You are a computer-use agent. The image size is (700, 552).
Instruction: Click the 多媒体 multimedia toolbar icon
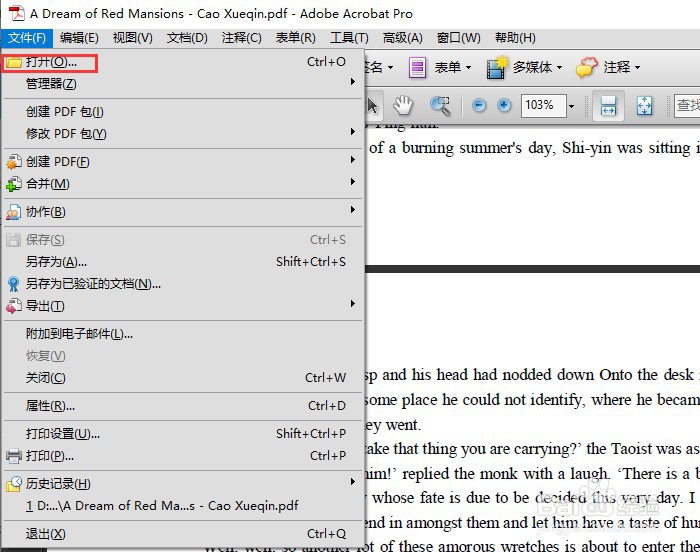point(497,67)
